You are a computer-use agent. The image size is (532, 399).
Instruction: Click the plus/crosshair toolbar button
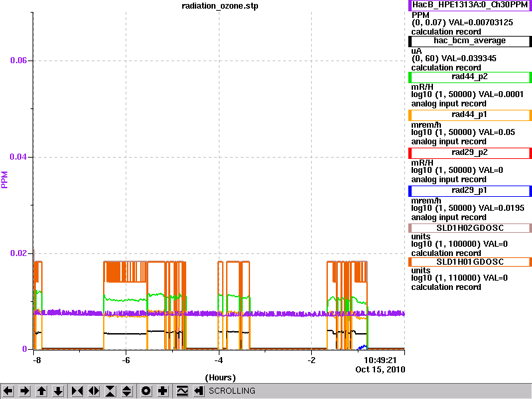pyautogui.click(x=163, y=391)
